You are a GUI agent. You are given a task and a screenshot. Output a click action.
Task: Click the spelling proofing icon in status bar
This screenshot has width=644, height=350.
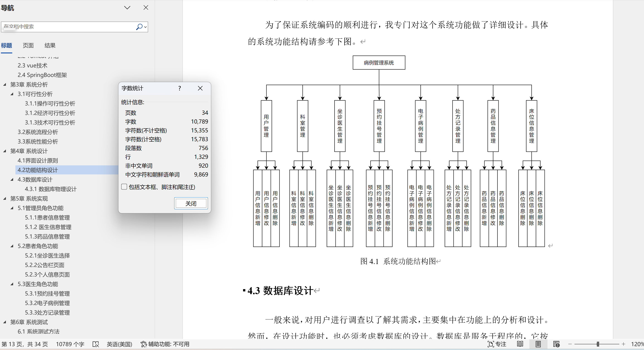pyautogui.click(x=96, y=344)
